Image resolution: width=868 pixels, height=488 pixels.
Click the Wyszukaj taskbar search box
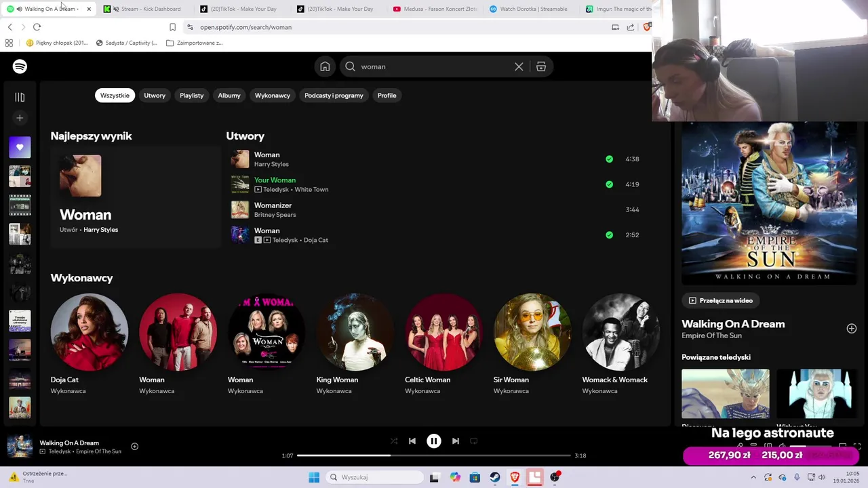point(375,477)
